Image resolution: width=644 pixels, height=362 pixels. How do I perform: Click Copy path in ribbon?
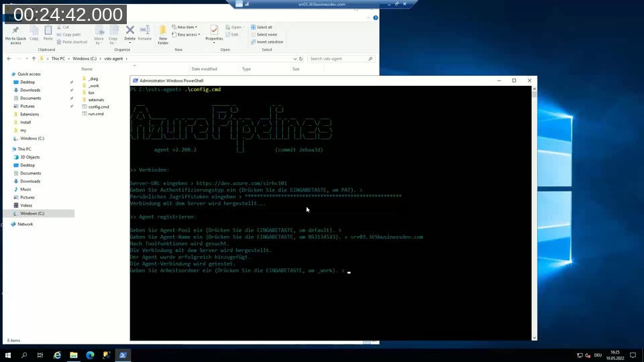pyautogui.click(x=68, y=34)
